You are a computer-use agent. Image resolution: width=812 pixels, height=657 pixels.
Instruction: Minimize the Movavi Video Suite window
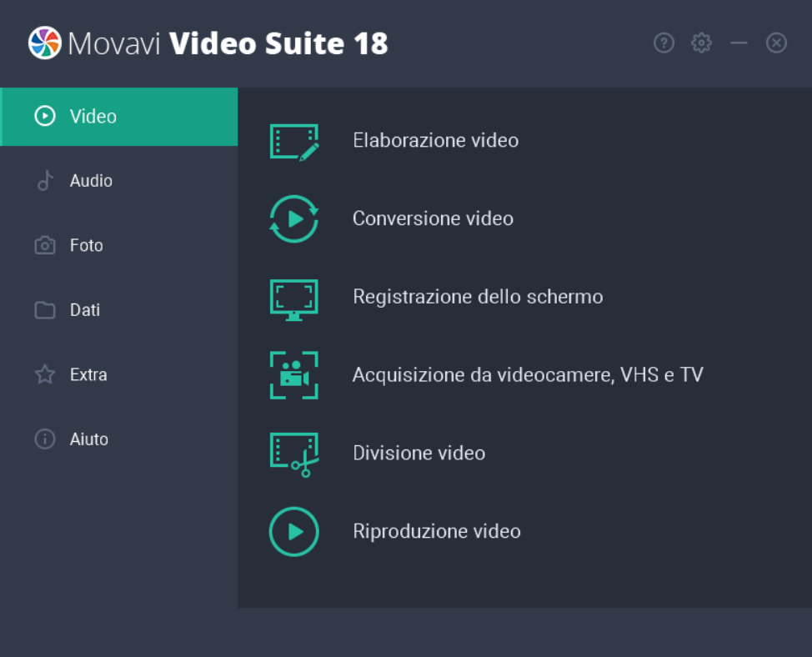pyautogui.click(x=739, y=43)
